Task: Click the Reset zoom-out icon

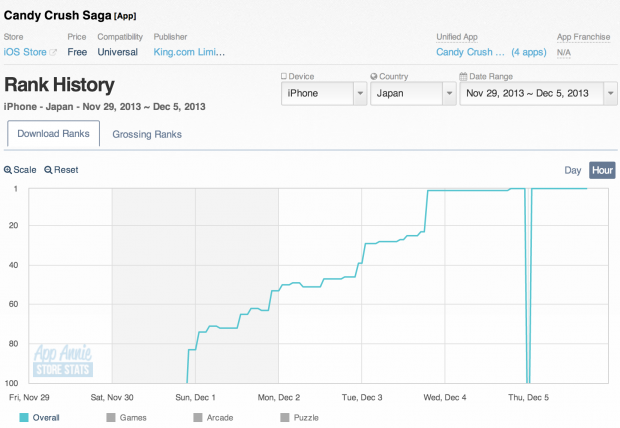Action: tap(48, 170)
